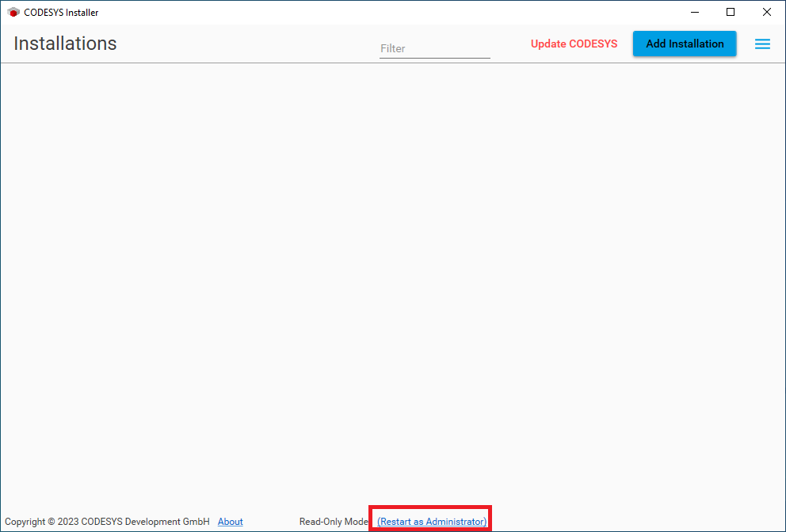Close the CODESYS Installer window
Viewport: 786px width, 532px height.
click(766, 13)
